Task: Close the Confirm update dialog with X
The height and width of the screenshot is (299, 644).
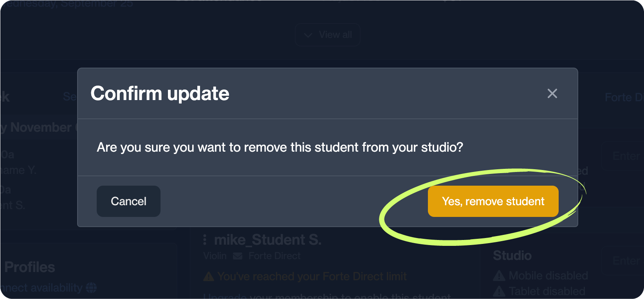Action: [x=552, y=93]
